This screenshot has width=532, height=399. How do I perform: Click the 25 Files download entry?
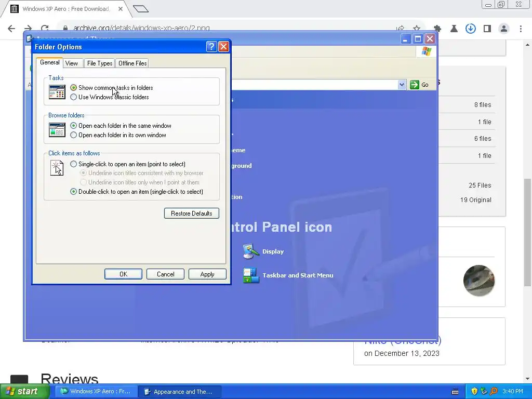pos(480,185)
